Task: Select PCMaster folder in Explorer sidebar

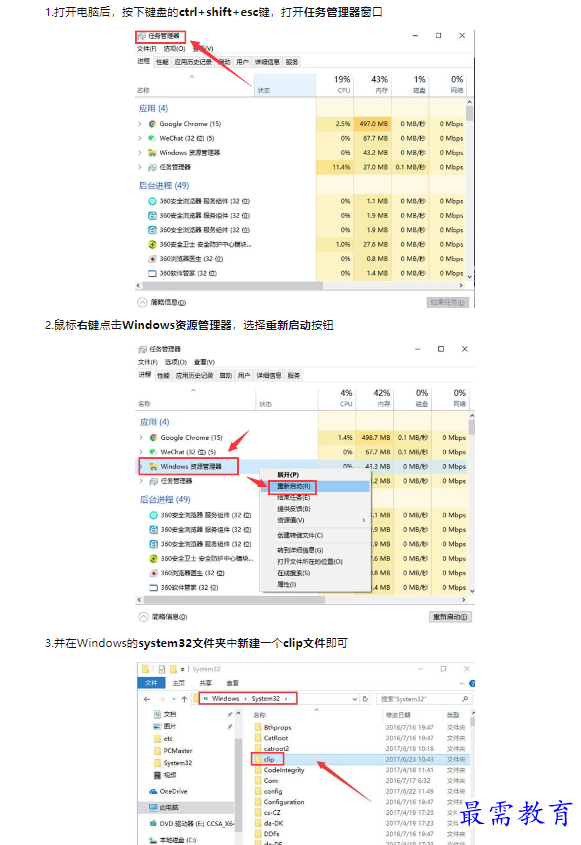Action: pos(178,751)
